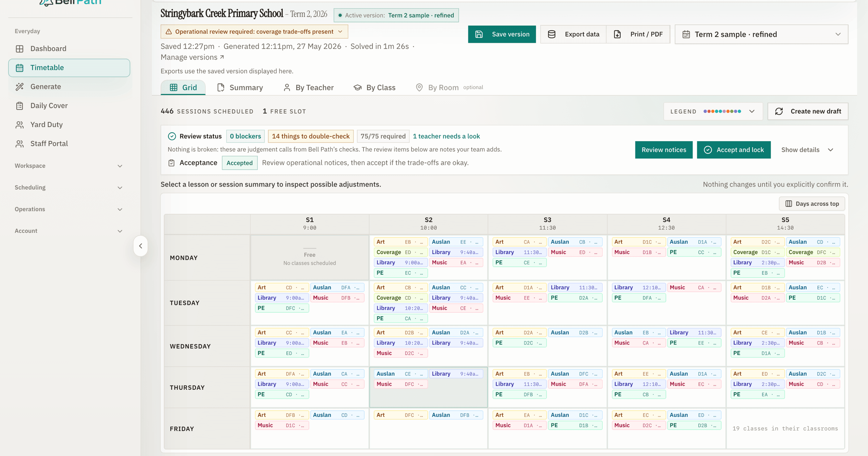This screenshot has height=456, width=868.
Task: Open the Manage versions link
Action: [x=192, y=57]
